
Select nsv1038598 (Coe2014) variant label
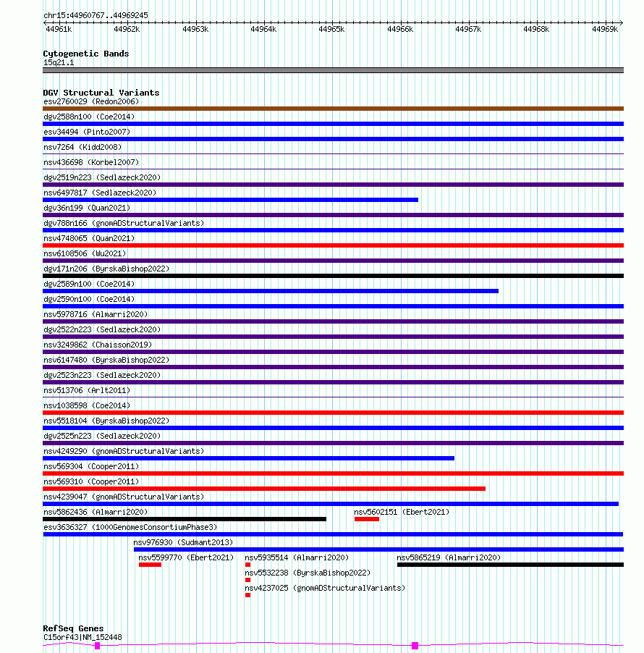[x=87, y=405]
